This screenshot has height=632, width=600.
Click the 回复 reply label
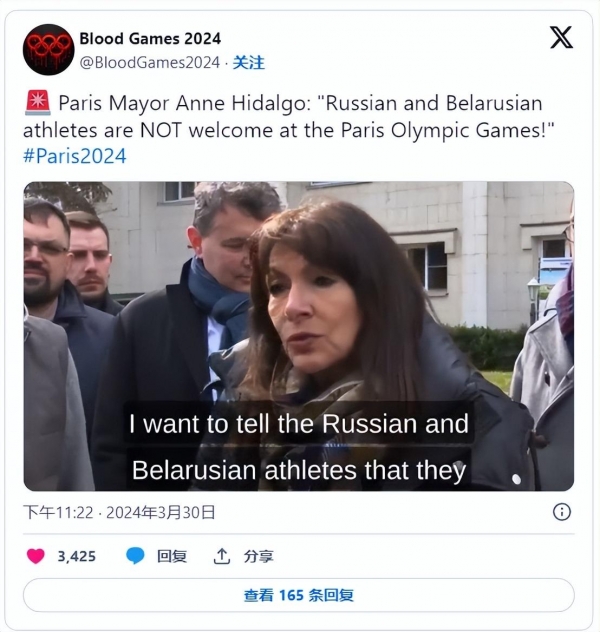click(x=172, y=556)
